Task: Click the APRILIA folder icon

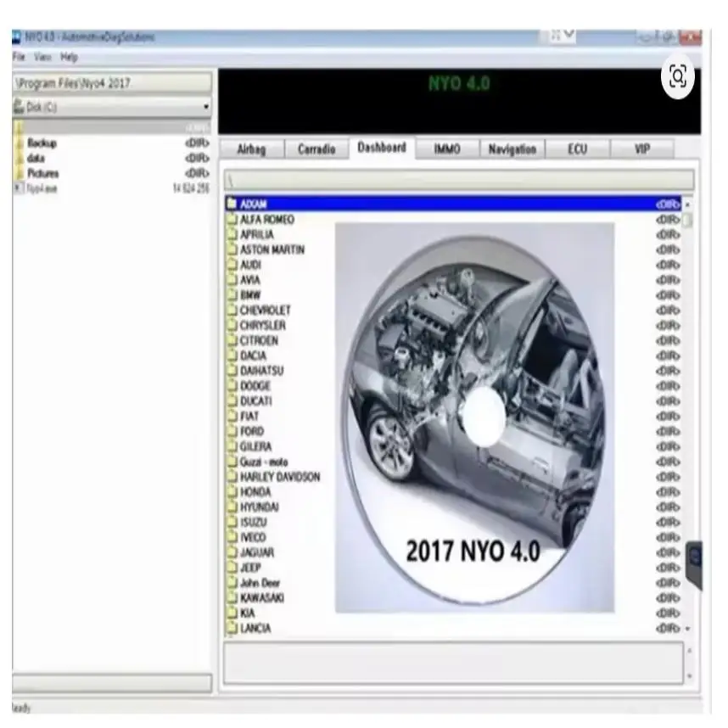Action: pos(232,234)
